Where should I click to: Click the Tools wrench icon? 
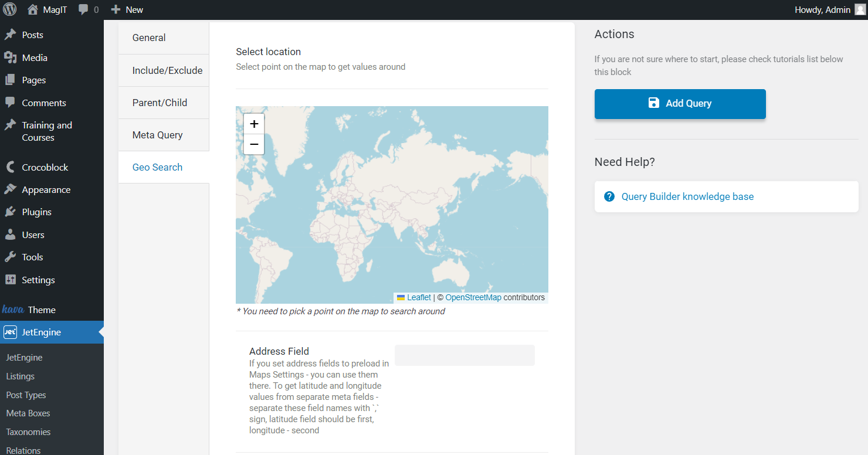(10, 257)
